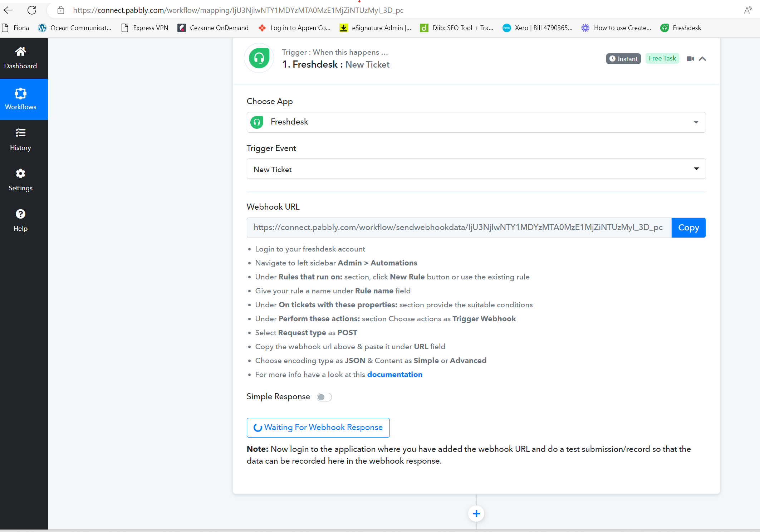
Task: Open the Xero Bill bookmark
Action: (x=538, y=28)
